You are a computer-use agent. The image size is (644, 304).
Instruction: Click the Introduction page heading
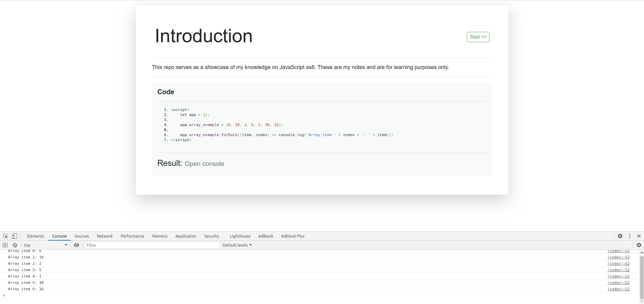[x=203, y=36]
